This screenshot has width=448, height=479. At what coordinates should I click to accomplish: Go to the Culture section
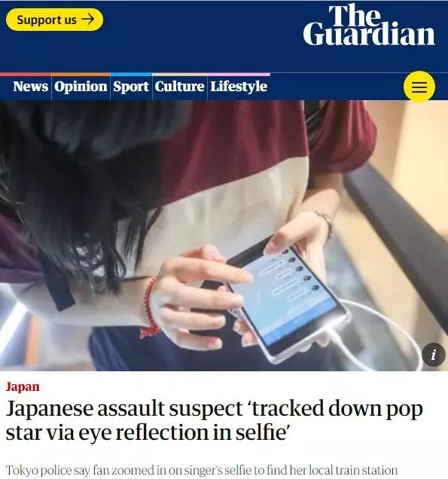pyautogui.click(x=179, y=87)
